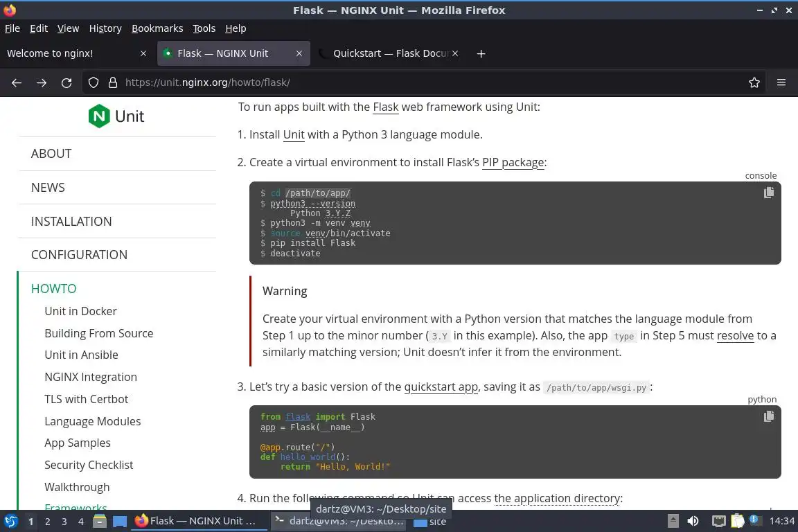
Task: Open the network tray icon
Action: 718,521
